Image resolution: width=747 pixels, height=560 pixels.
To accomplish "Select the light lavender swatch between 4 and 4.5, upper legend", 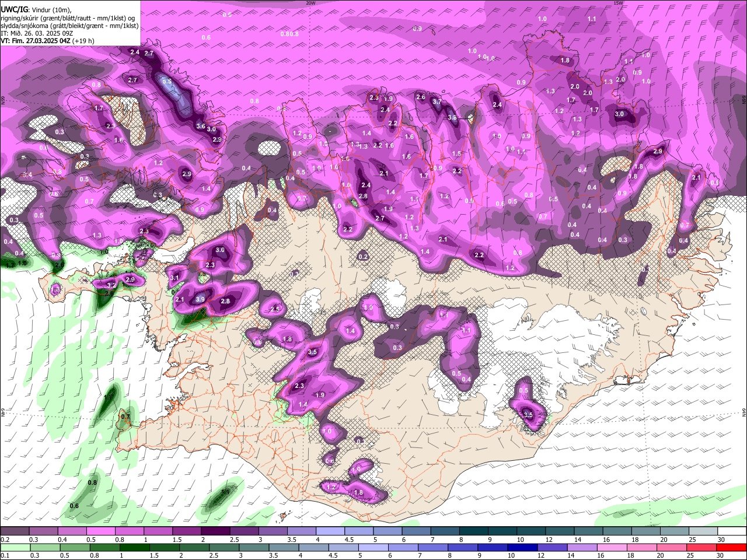I will click(x=330, y=531).
